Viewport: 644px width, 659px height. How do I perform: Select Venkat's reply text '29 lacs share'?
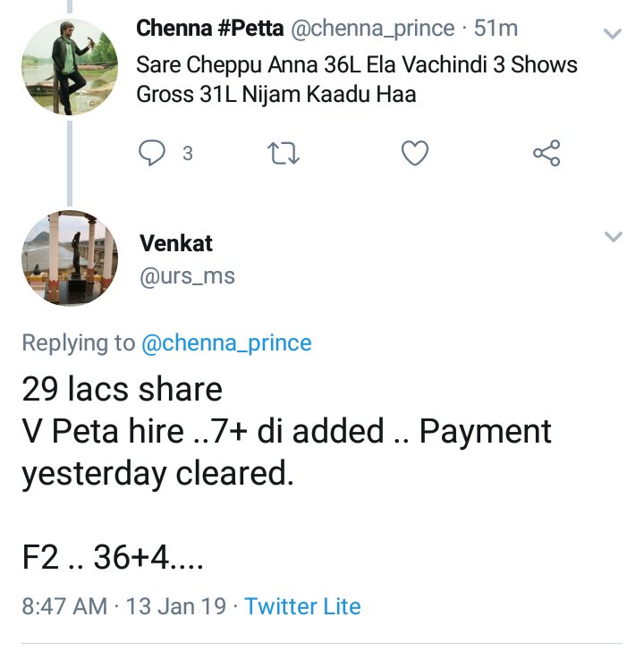[122, 389]
